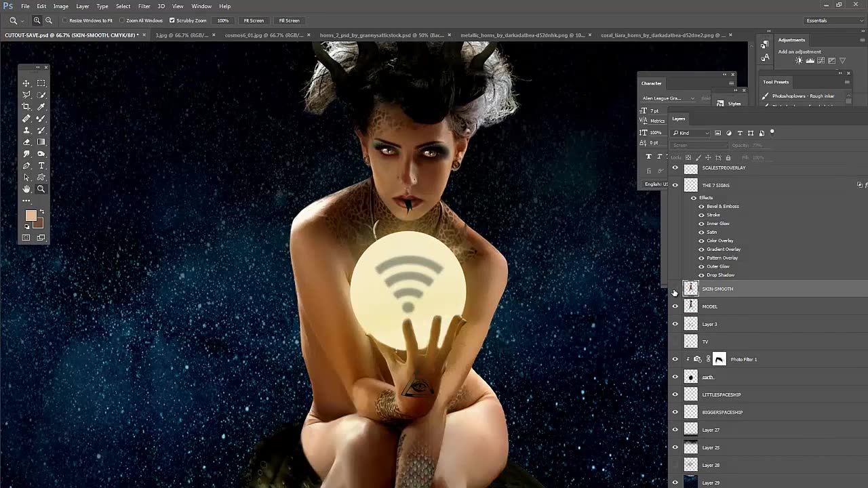This screenshot has height=488, width=868.
Task: Enable Zoom All Windows checkbox
Action: pos(122,20)
